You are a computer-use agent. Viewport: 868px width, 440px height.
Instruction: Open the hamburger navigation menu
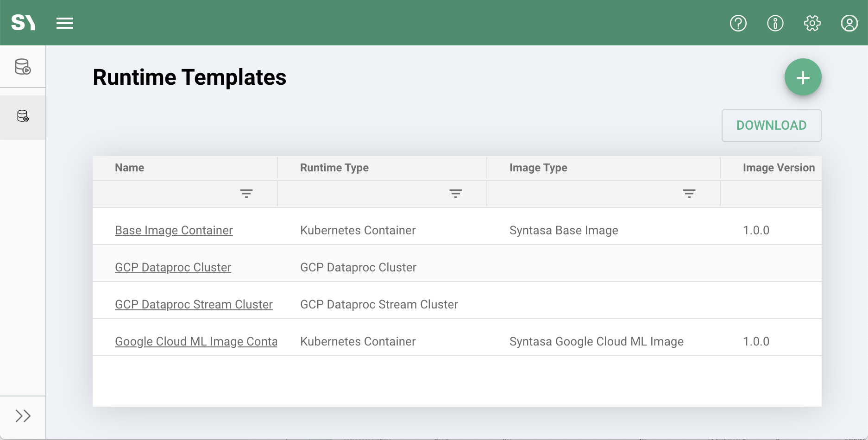pyautogui.click(x=65, y=23)
